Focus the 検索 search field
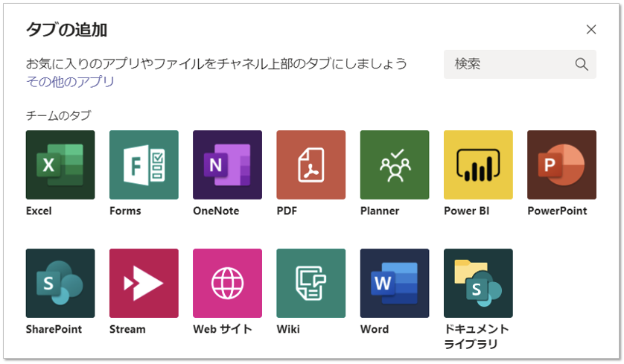 [x=520, y=64]
